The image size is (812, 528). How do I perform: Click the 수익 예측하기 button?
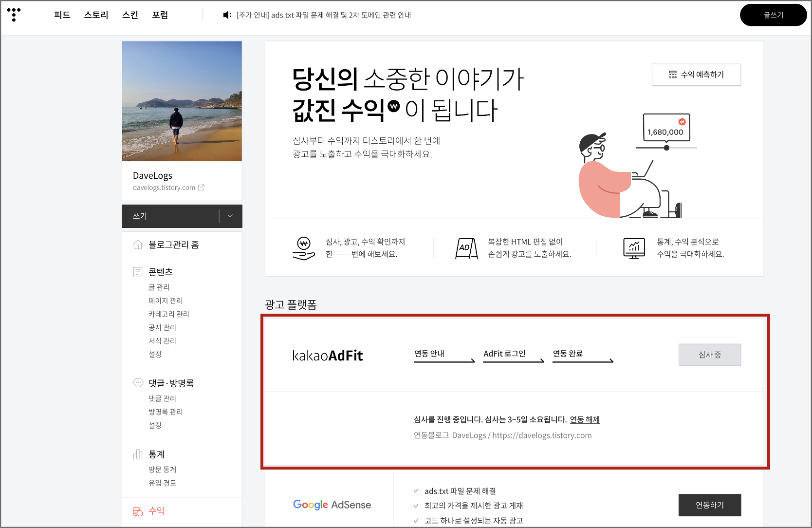(x=696, y=75)
